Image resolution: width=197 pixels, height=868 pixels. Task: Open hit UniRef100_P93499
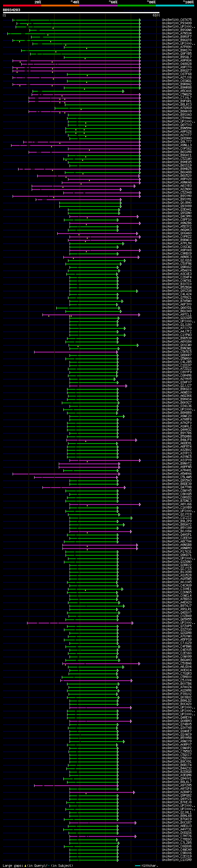pyautogui.click(x=177, y=23)
